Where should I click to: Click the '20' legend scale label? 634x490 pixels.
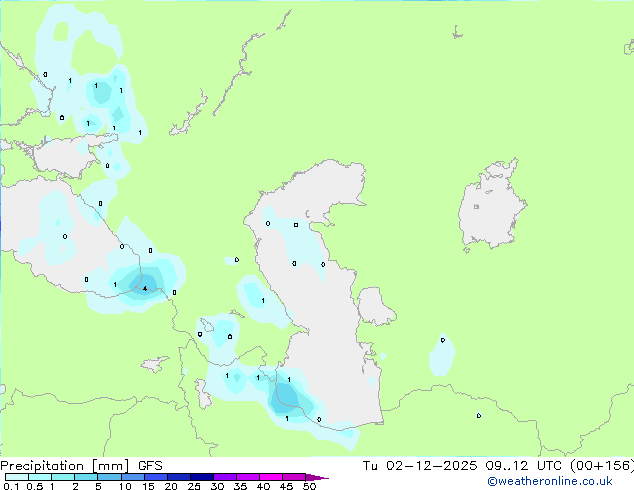[171, 486]
